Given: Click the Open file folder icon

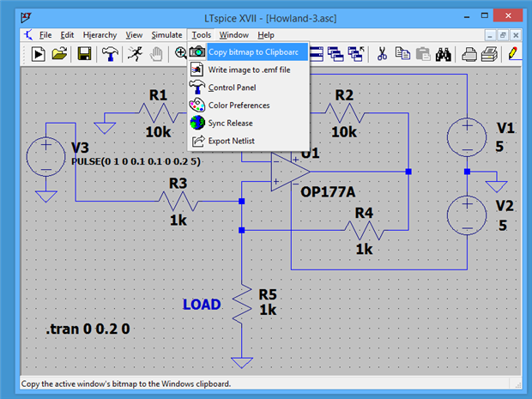Looking at the screenshot, I should 60,54.
